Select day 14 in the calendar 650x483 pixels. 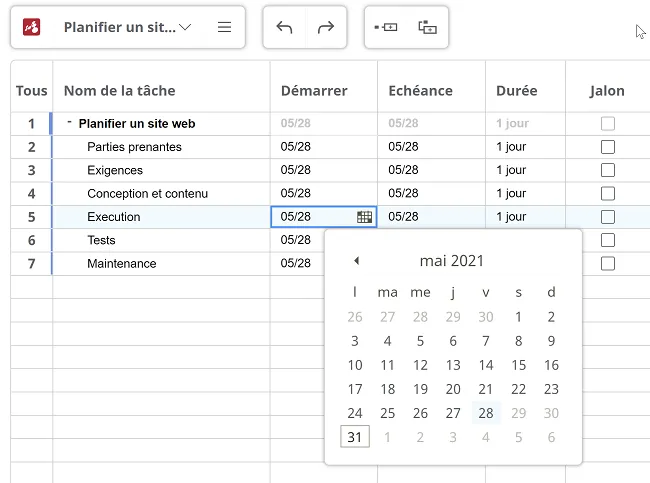[x=486, y=365]
